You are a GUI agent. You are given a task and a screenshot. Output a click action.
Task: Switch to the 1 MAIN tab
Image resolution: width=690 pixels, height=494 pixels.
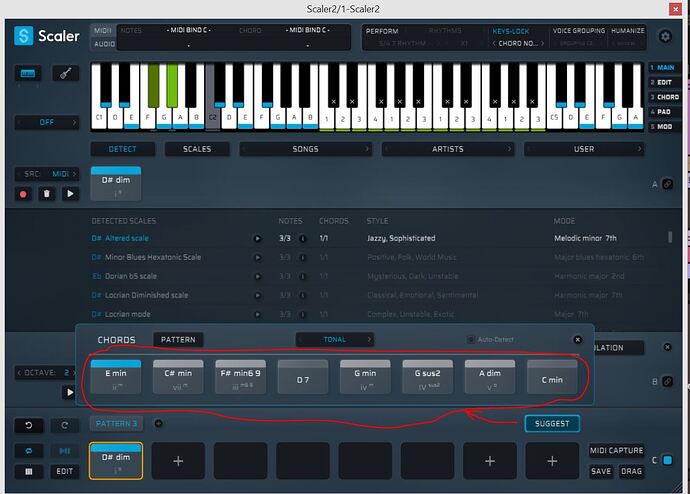point(663,67)
